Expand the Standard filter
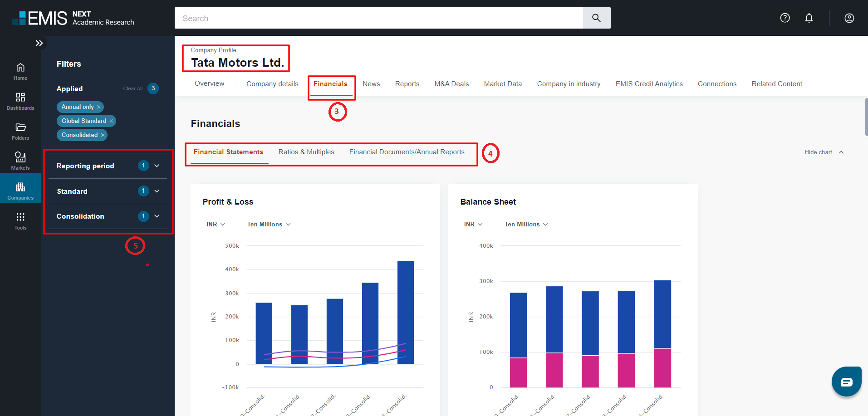 108,191
